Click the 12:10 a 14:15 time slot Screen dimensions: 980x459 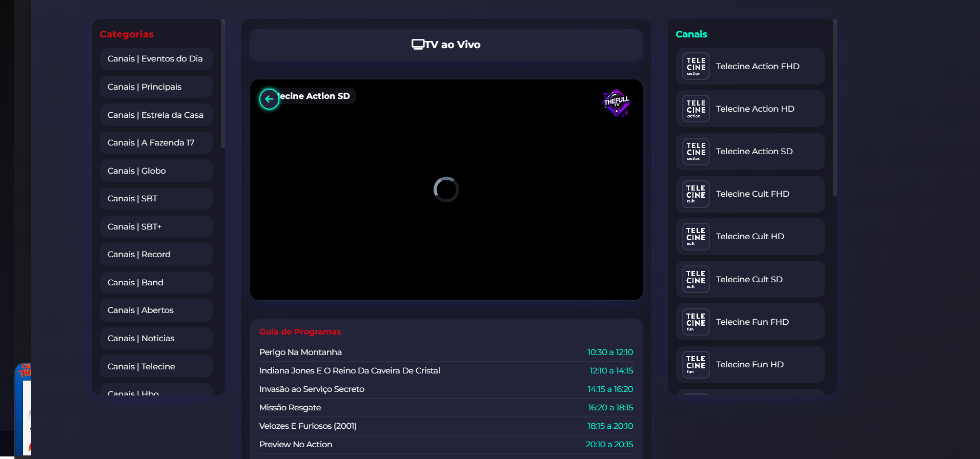[611, 370]
